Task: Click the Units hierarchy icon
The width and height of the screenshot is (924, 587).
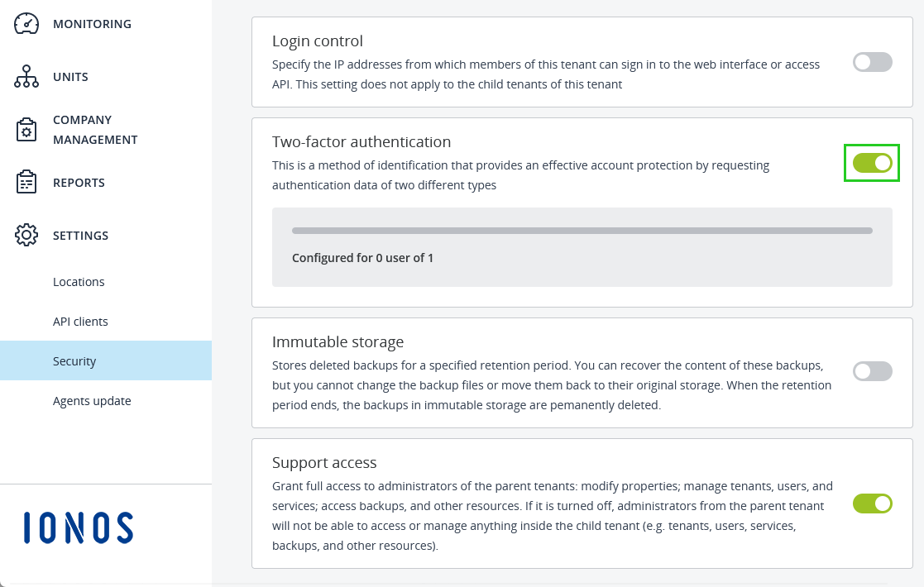Action: [26, 77]
